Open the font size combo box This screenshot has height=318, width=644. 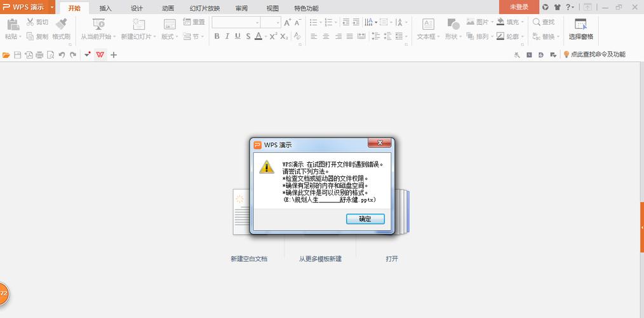pos(271,22)
